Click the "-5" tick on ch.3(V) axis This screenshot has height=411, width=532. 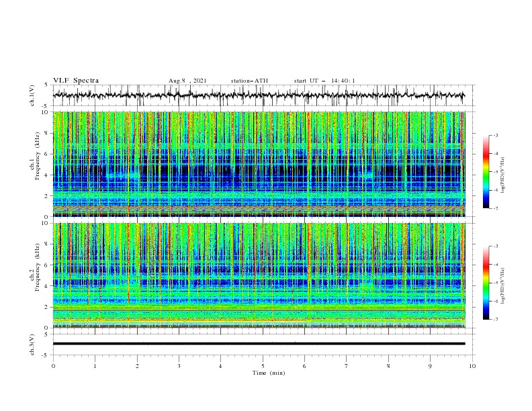coord(46,355)
